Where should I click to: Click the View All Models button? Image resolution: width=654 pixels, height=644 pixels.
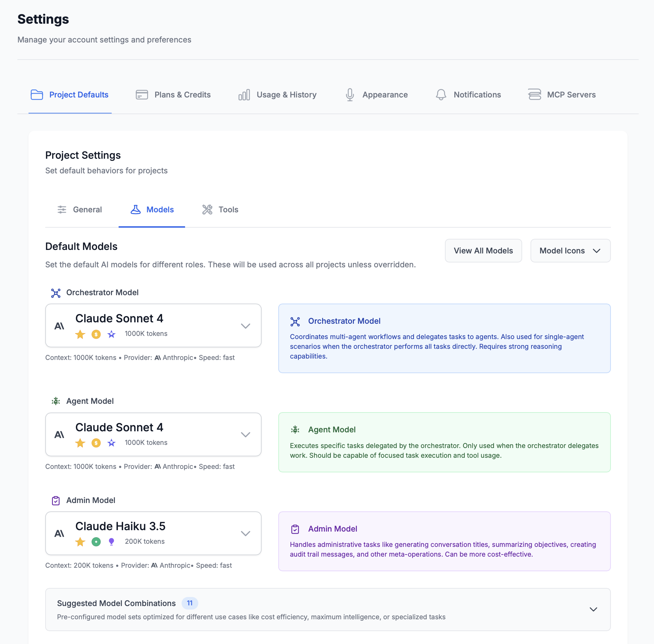tap(483, 251)
